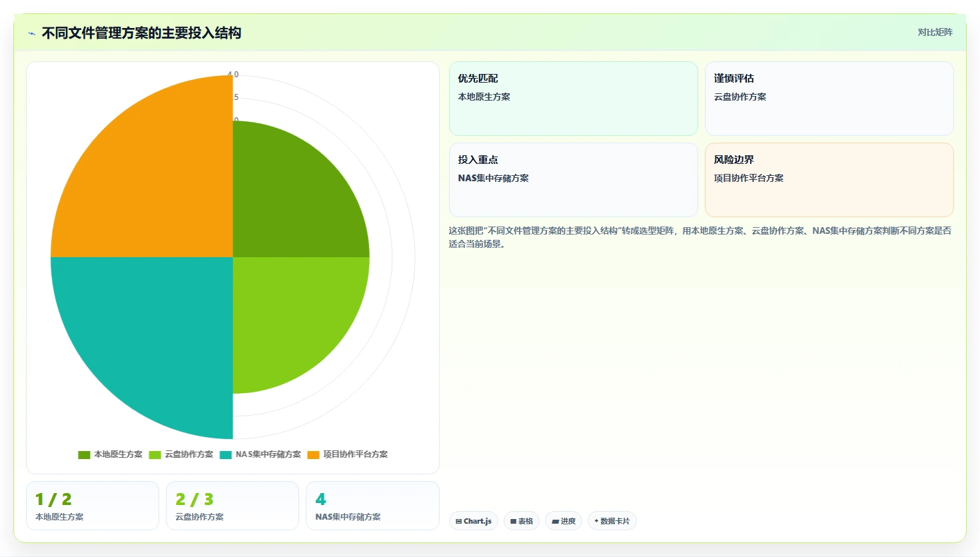The image size is (980, 557).
Task: Click the 表格 tag icon
Action: (x=514, y=521)
